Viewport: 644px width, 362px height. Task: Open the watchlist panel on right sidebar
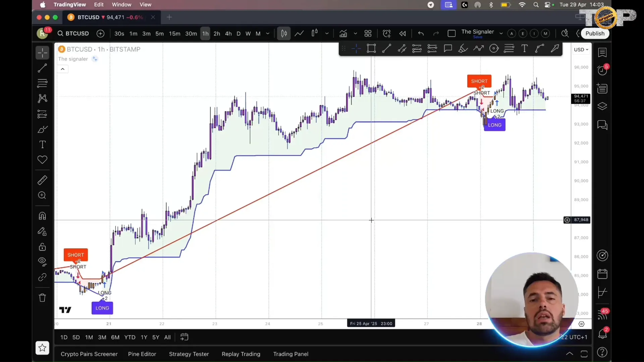tap(602, 52)
